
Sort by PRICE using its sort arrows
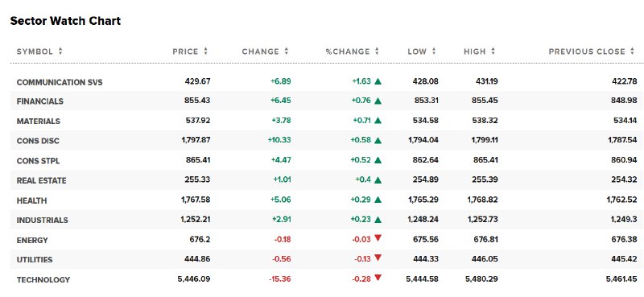tap(206, 52)
